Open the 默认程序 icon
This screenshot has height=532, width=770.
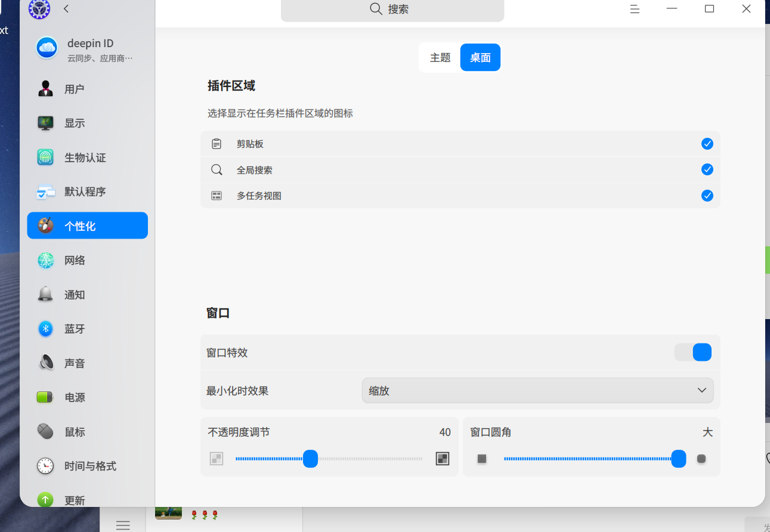[46, 191]
